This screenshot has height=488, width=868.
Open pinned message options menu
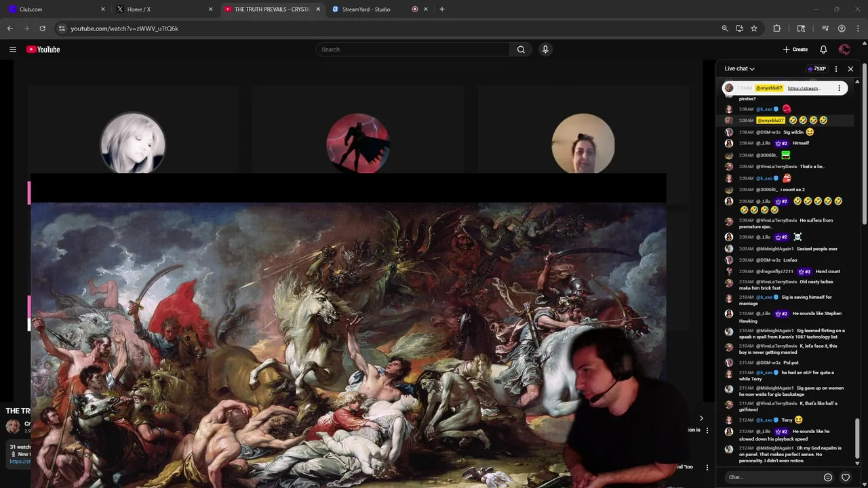(x=839, y=88)
